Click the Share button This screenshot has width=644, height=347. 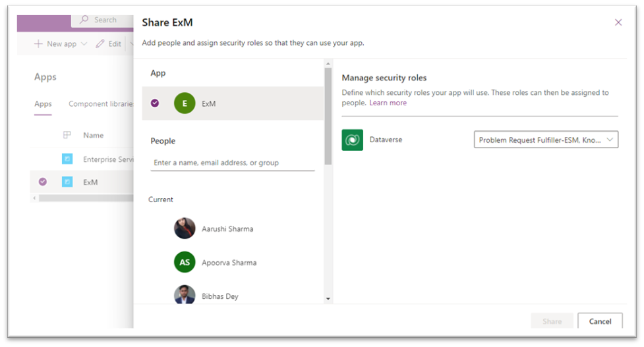[x=552, y=321]
